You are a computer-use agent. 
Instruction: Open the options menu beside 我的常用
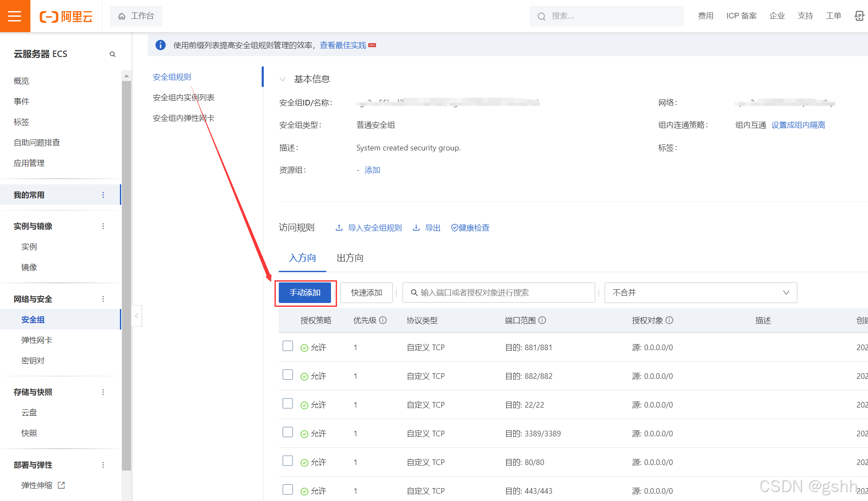pos(103,195)
